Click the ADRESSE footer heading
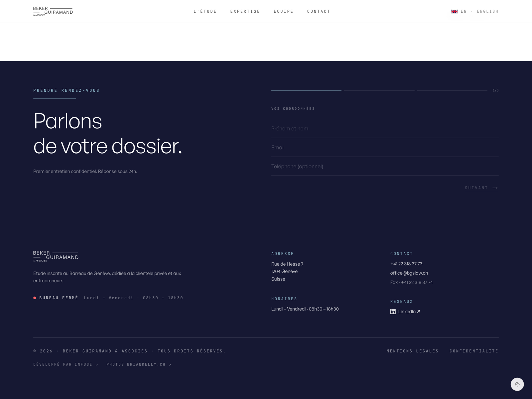Image resolution: width=532 pixels, height=399 pixels. 283,254
